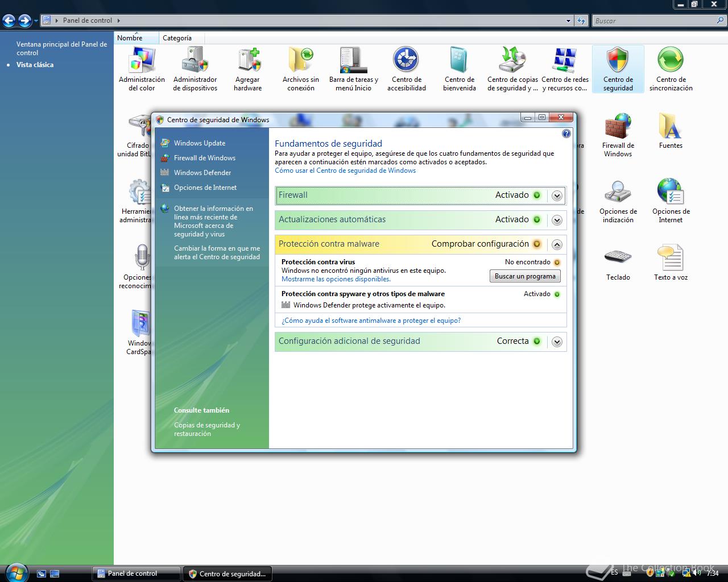
Task: Open Administración del color icon
Action: (x=142, y=69)
